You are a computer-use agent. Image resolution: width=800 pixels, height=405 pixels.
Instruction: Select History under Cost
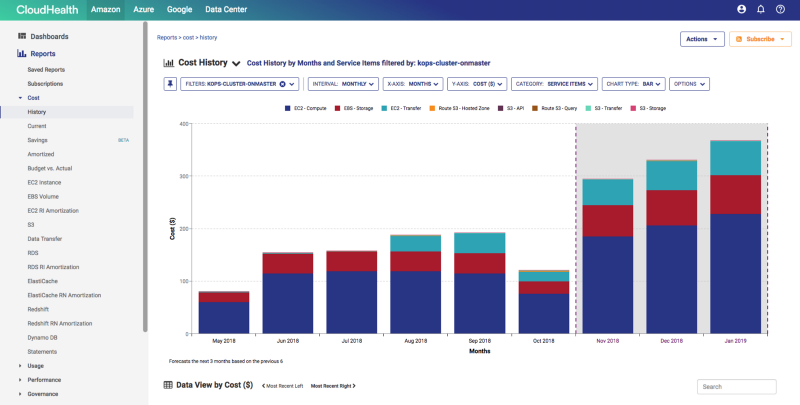67,112
